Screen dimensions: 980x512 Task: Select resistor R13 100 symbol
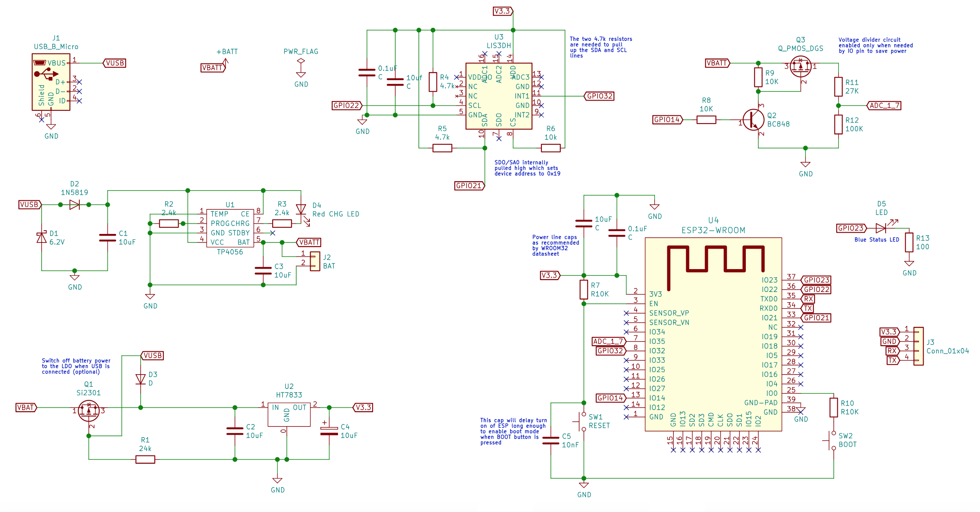(x=909, y=242)
